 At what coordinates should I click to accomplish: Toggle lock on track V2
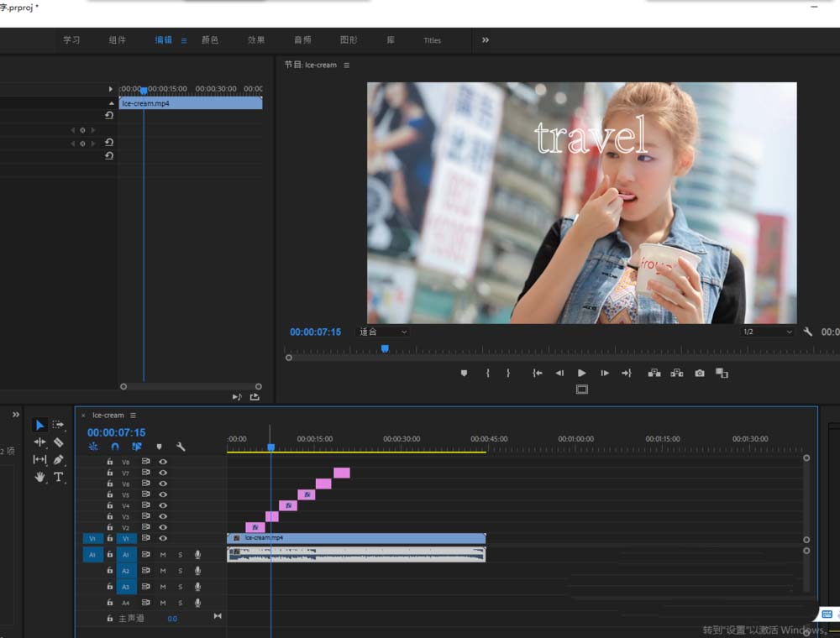(109, 527)
